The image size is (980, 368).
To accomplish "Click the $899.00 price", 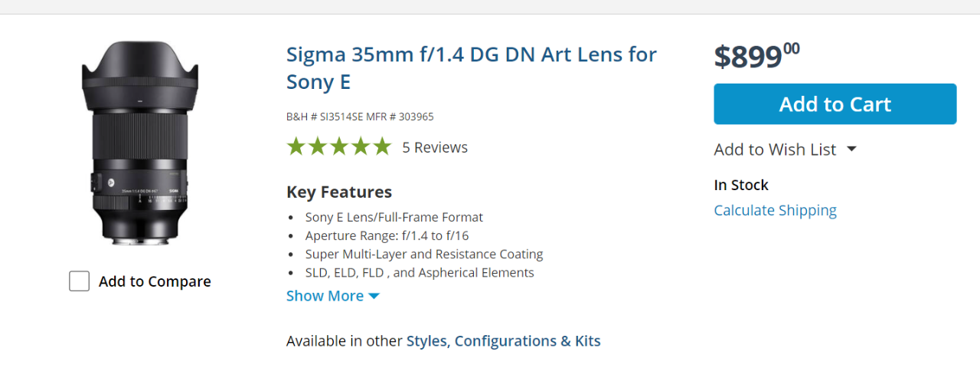I will 756,57.
